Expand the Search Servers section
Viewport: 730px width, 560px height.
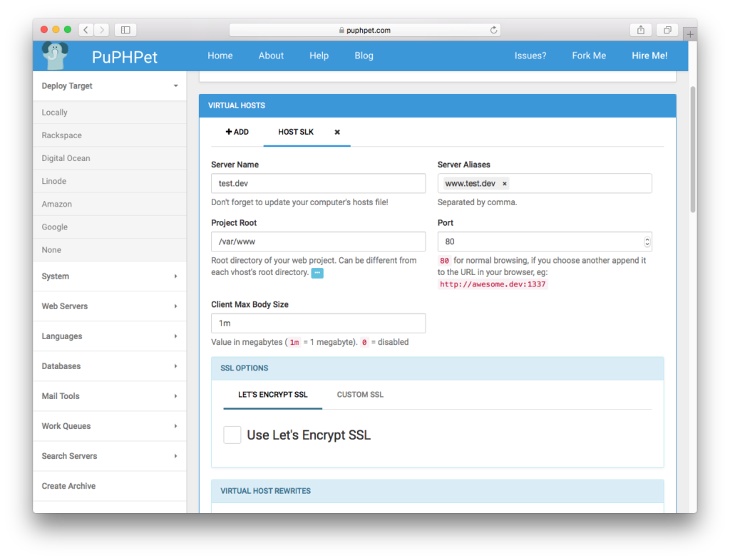[110, 456]
